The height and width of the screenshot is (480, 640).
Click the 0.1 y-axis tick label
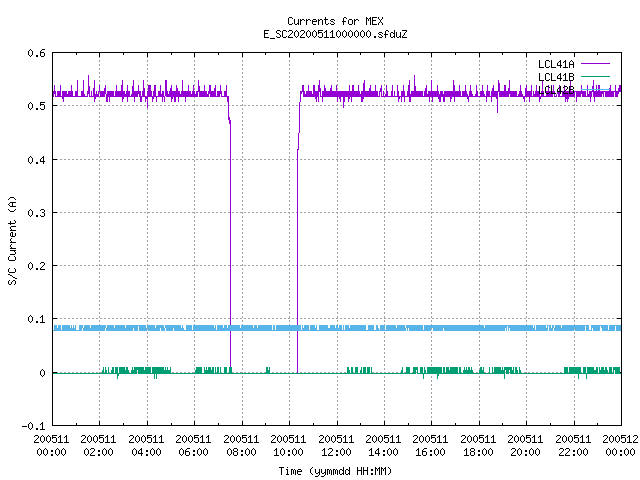pyautogui.click(x=36, y=319)
